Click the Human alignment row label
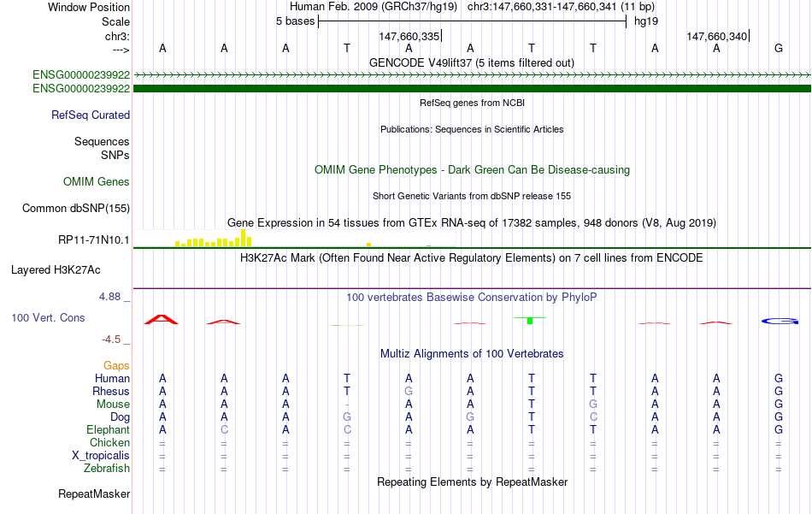 point(112,379)
